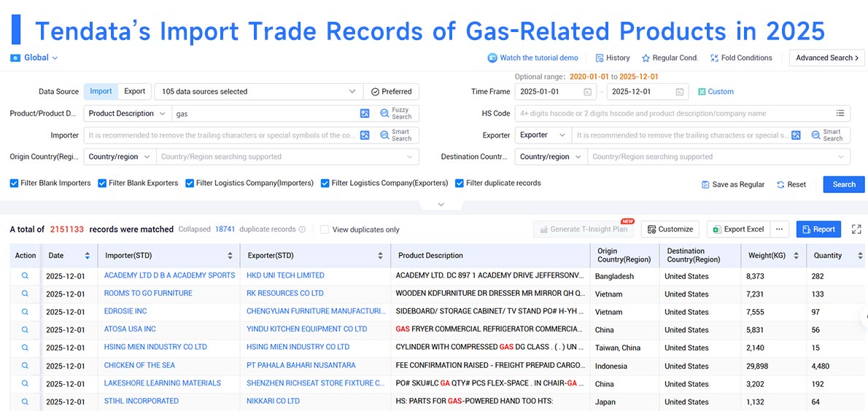
Task: Enable View duplicates only checkbox
Action: [325, 230]
